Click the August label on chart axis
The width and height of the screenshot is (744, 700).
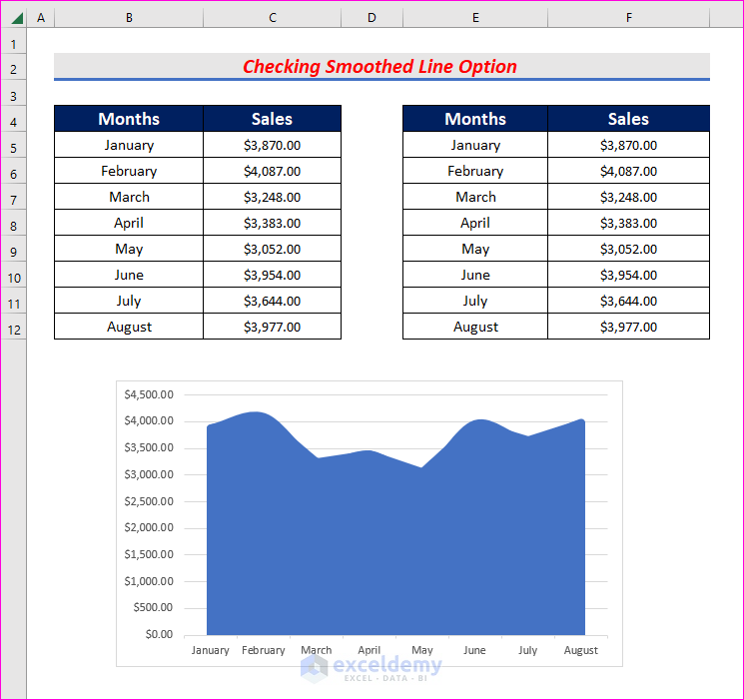[581, 651]
